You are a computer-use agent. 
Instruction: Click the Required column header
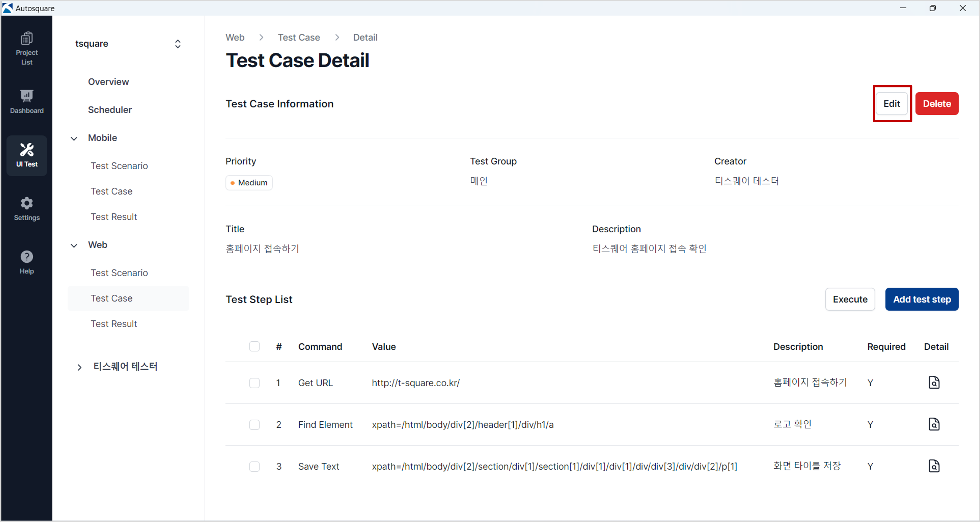pyautogui.click(x=886, y=347)
